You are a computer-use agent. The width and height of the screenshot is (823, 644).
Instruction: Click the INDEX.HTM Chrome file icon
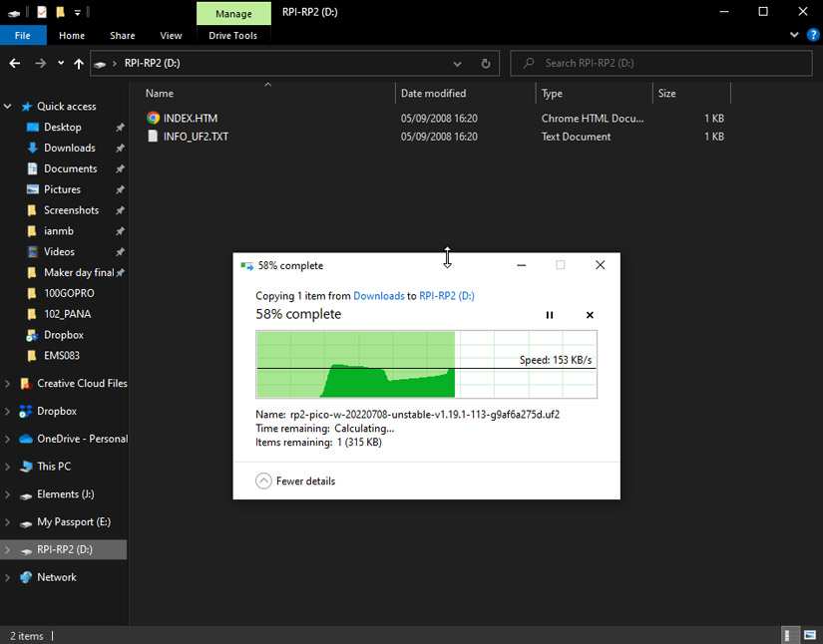(153, 118)
